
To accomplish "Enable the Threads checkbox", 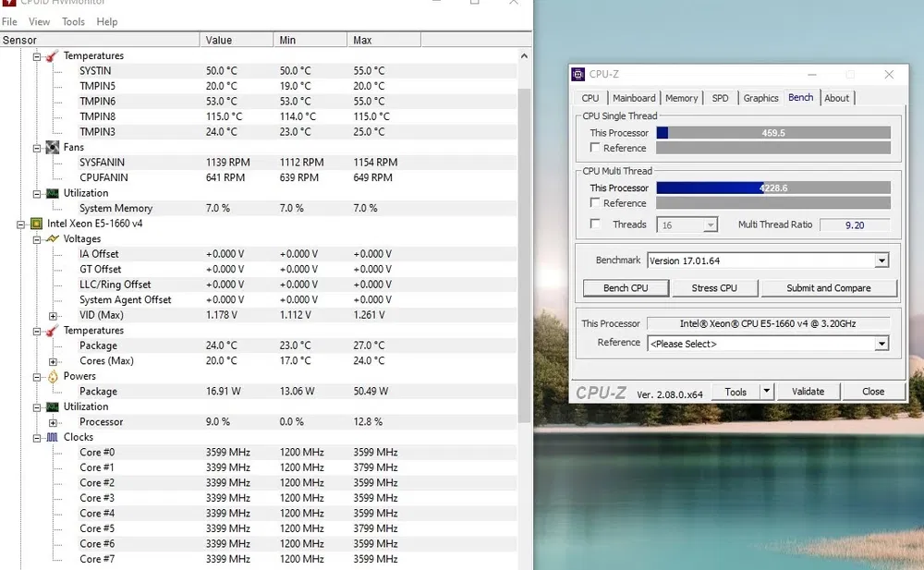I will [x=595, y=224].
